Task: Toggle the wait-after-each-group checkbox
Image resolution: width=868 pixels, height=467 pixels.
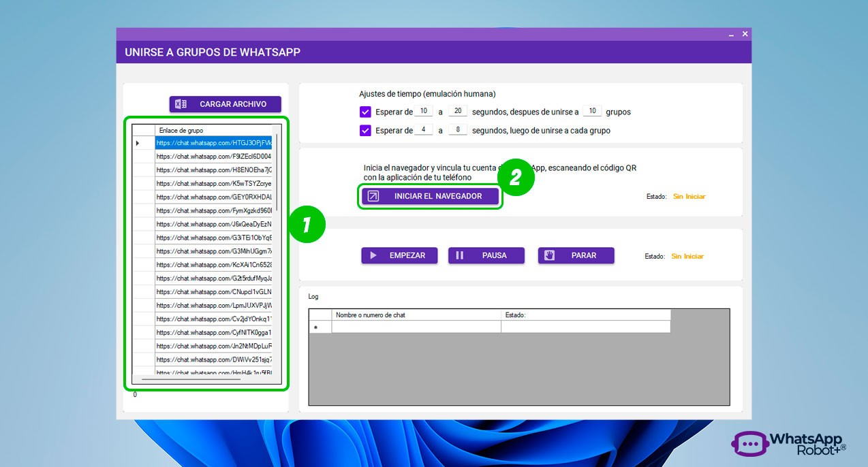Action: [x=365, y=130]
